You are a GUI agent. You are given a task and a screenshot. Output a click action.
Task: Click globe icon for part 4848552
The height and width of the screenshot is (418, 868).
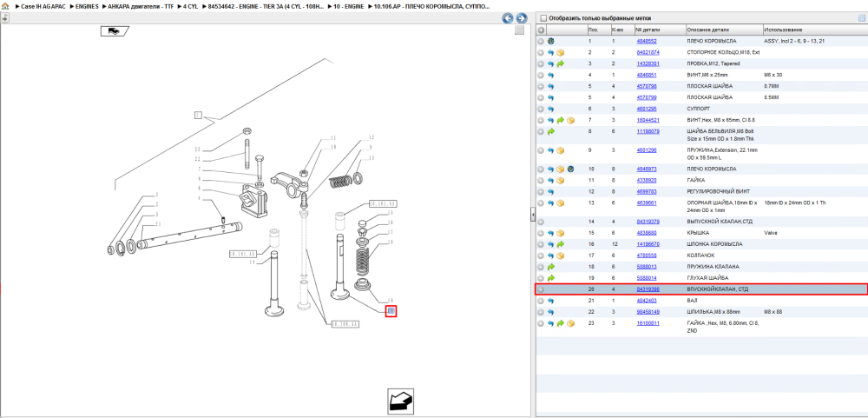(x=551, y=41)
